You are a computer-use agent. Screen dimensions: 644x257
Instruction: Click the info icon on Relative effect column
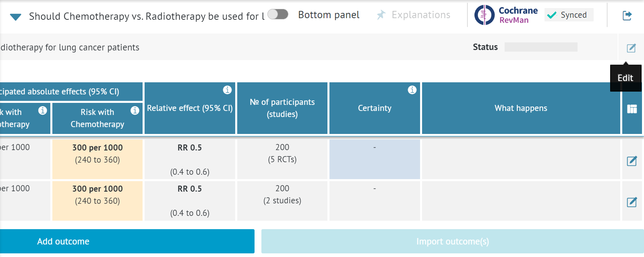tap(228, 90)
